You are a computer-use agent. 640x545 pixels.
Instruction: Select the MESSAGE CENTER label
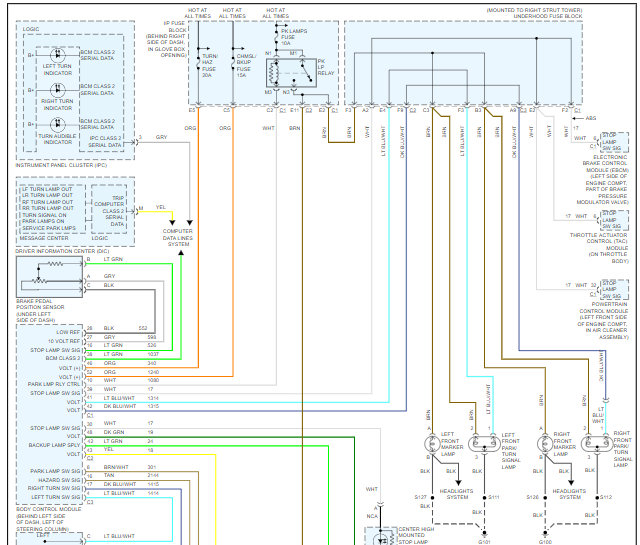[x=44, y=238]
